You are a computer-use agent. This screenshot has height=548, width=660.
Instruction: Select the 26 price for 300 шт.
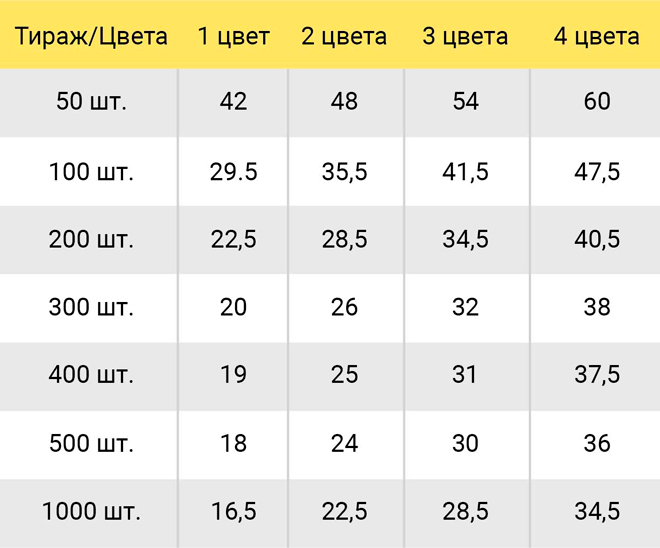[x=344, y=307]
